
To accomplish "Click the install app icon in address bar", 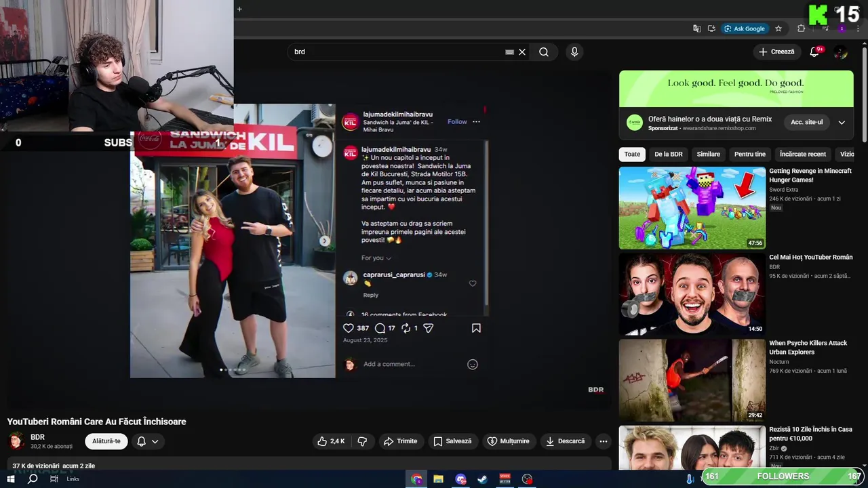I will point(711,28).
